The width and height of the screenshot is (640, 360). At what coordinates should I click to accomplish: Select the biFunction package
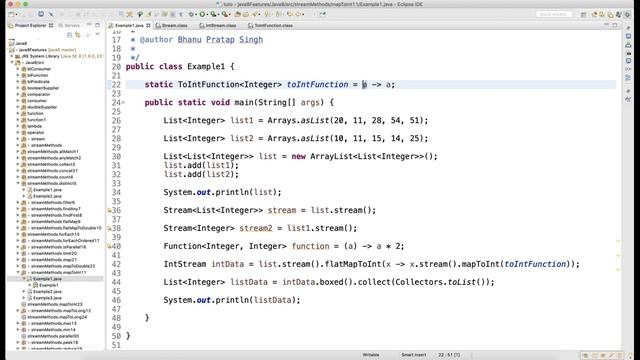38,75
